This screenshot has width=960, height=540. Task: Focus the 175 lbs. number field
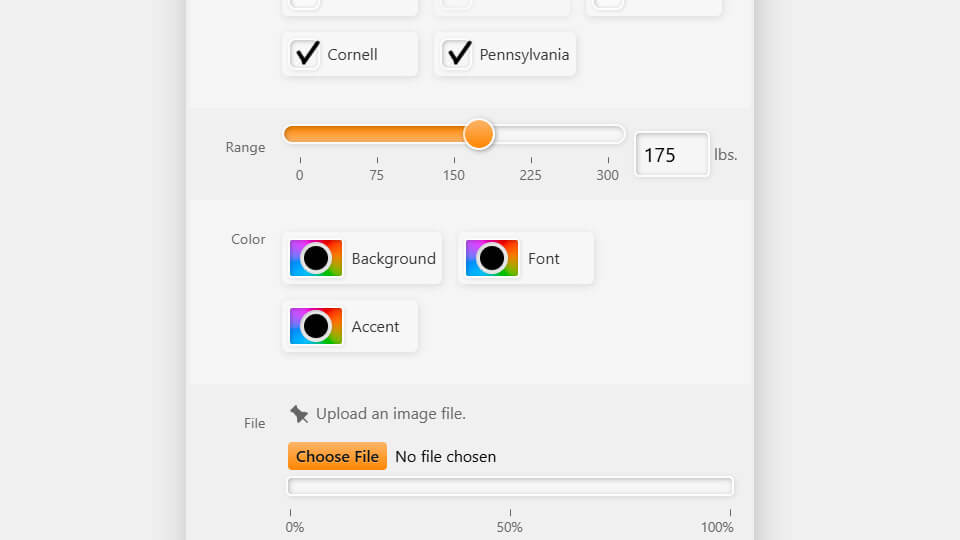tap(672, 155)
